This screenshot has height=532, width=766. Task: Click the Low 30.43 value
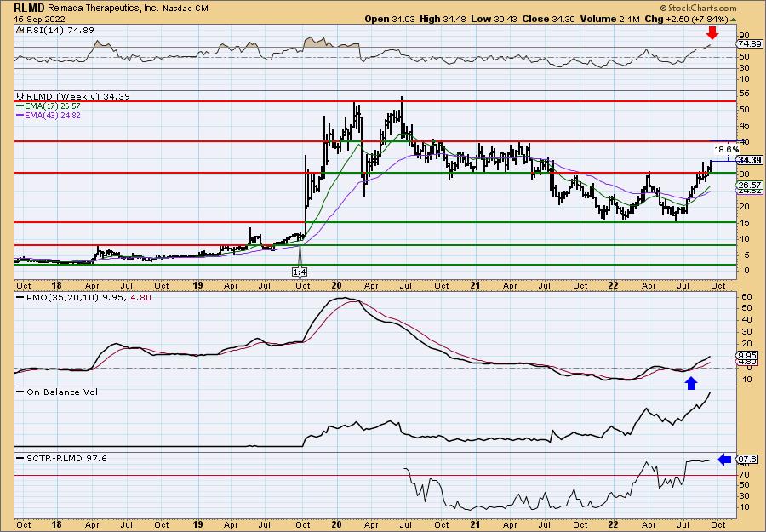pyautogui.click(x=492, y=19)
